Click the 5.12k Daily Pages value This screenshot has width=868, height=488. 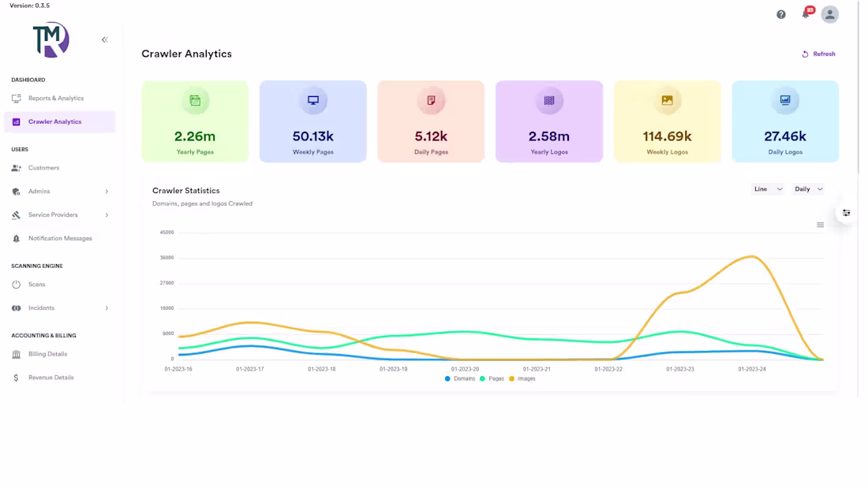click(431, 136)
